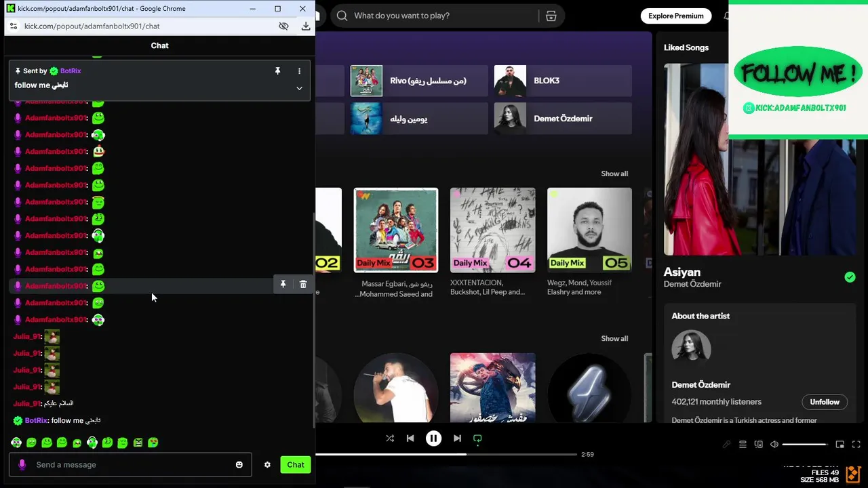Skip to previous track

(x=410, y=439)
